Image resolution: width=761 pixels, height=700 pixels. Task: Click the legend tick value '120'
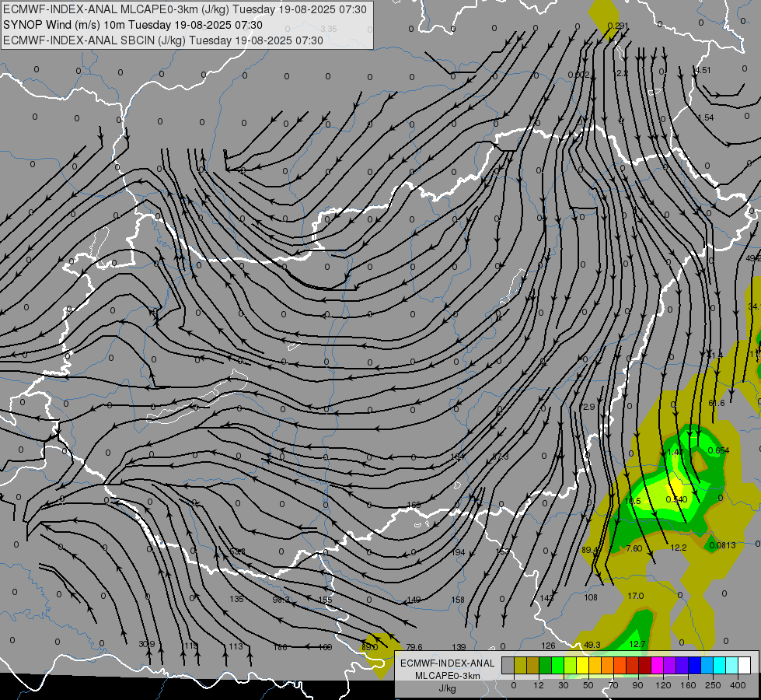[663, 685]
